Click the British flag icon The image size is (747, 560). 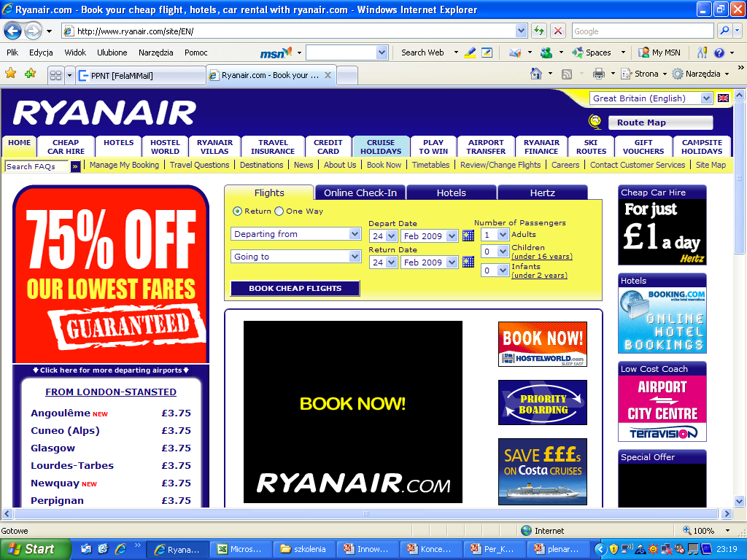723,98
